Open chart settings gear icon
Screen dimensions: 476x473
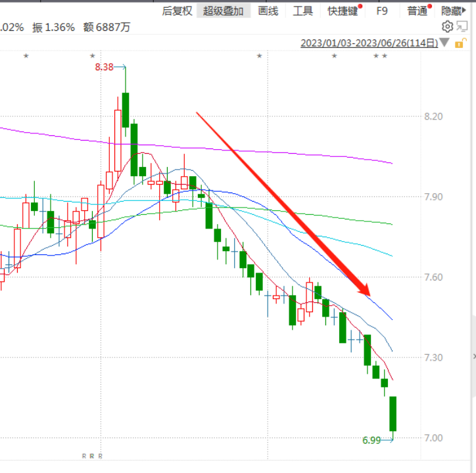coord(447,27)
